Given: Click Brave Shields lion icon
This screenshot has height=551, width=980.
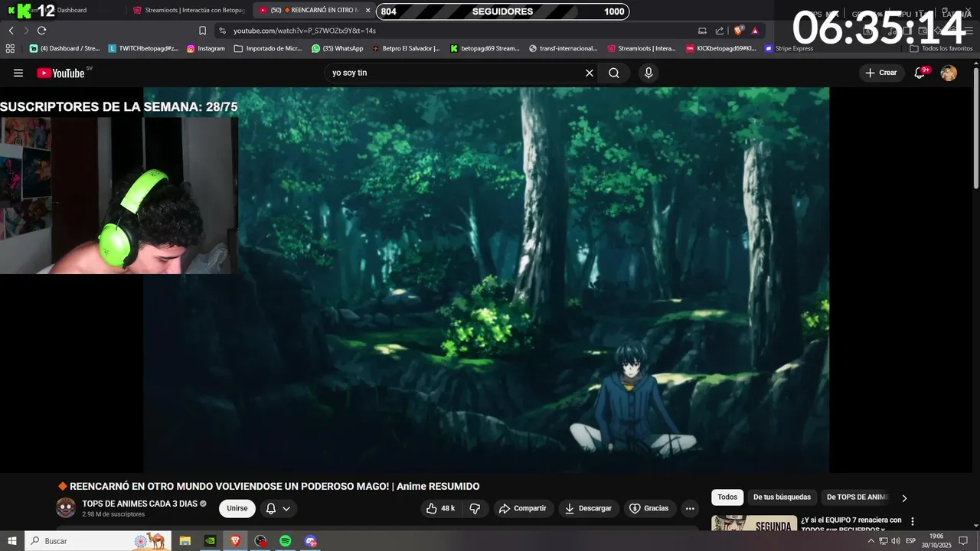Looking at the screenshot, I should pos(738,31).
